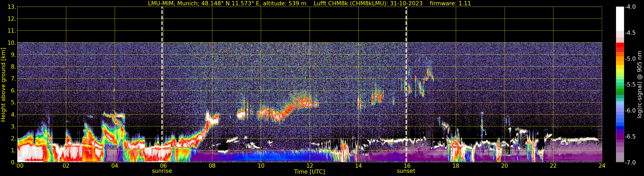The image size is (644, 176).
Task: Click the '4.' height axis tick label
Action: [13, 115]
